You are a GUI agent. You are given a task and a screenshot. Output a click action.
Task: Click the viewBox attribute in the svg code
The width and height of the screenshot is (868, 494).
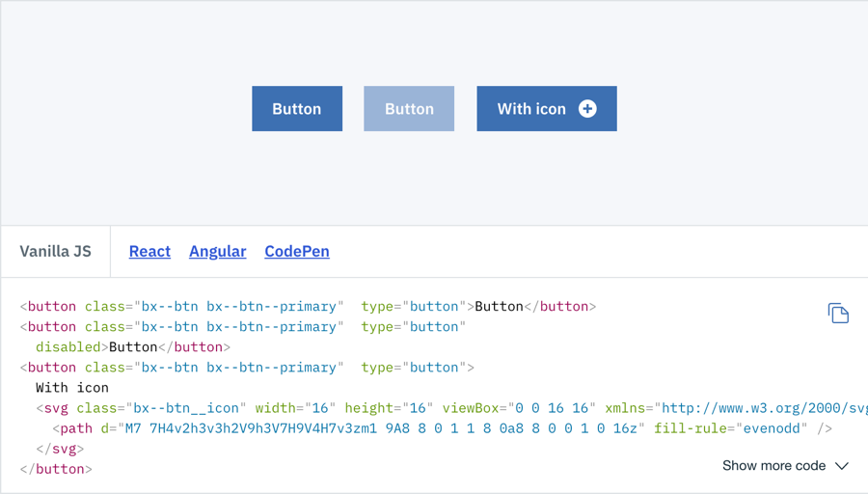click(x=497, y=408)
